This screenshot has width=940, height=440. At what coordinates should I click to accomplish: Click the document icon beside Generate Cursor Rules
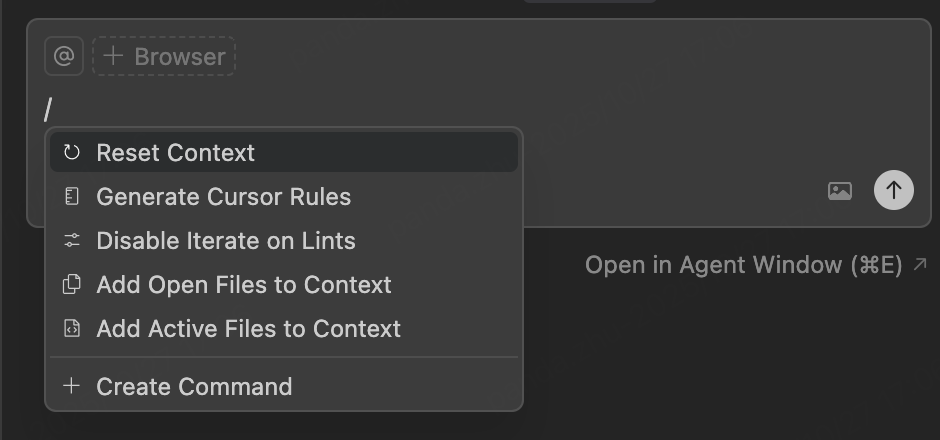[x=71, y=197]
